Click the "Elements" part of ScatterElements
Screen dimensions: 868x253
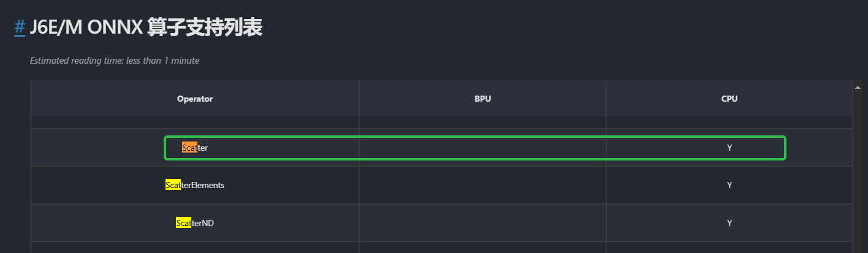pyautogui.click(x=208, y=185)
